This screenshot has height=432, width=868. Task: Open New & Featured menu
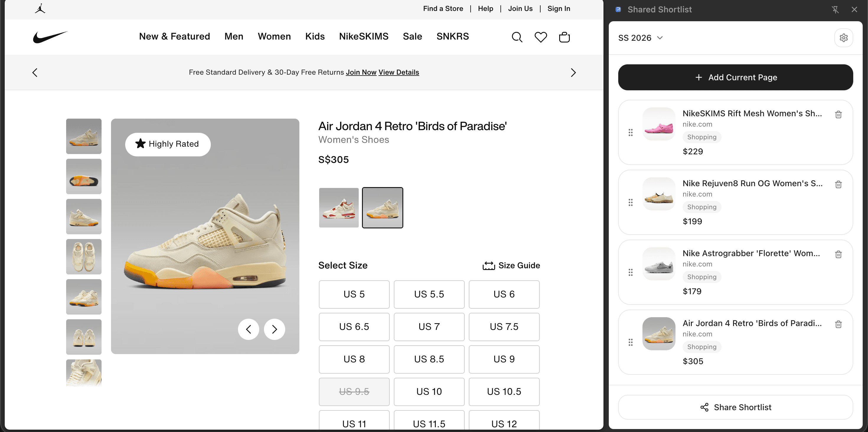tap(174, 36)
